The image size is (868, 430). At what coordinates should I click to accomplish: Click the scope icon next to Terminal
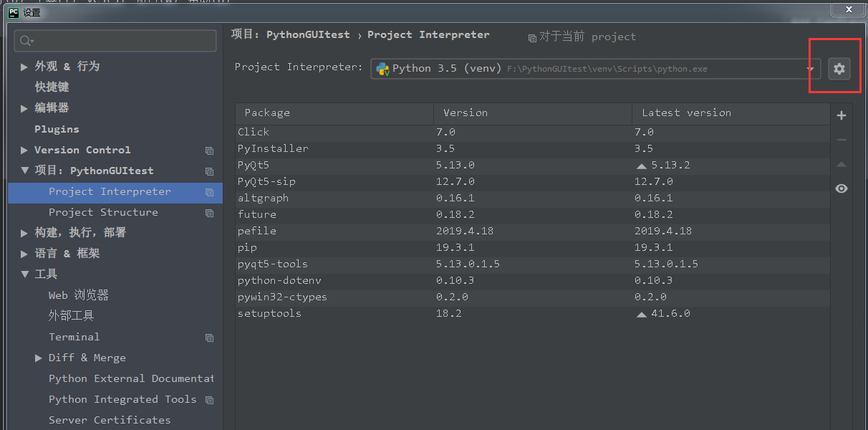tap(209, 338)
